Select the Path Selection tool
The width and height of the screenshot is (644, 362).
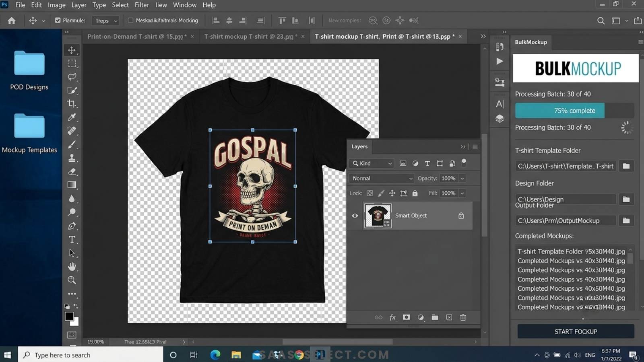click(72, 253)
